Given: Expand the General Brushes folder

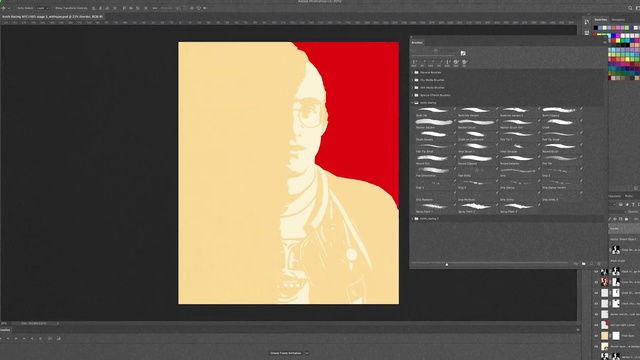Looking at the screenshot, I should [412, 72].
